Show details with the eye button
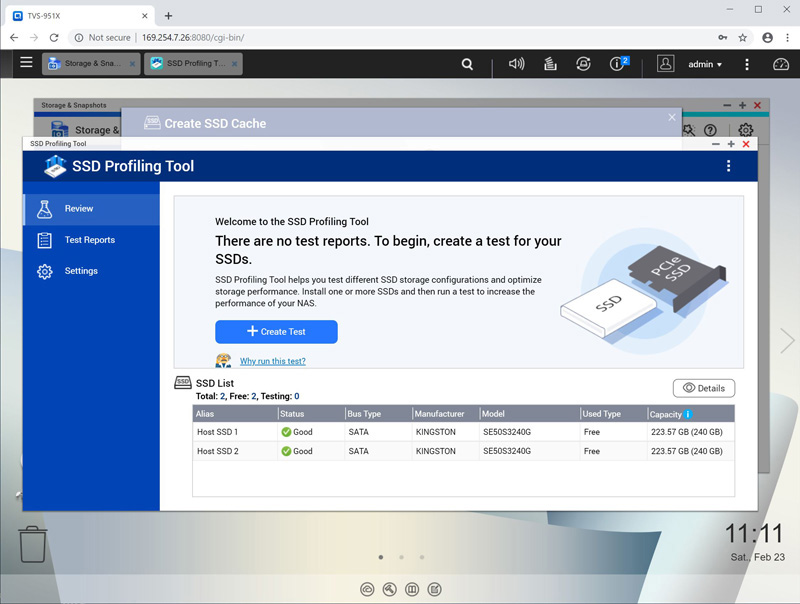The image size is (800, 604). point(703,388)
